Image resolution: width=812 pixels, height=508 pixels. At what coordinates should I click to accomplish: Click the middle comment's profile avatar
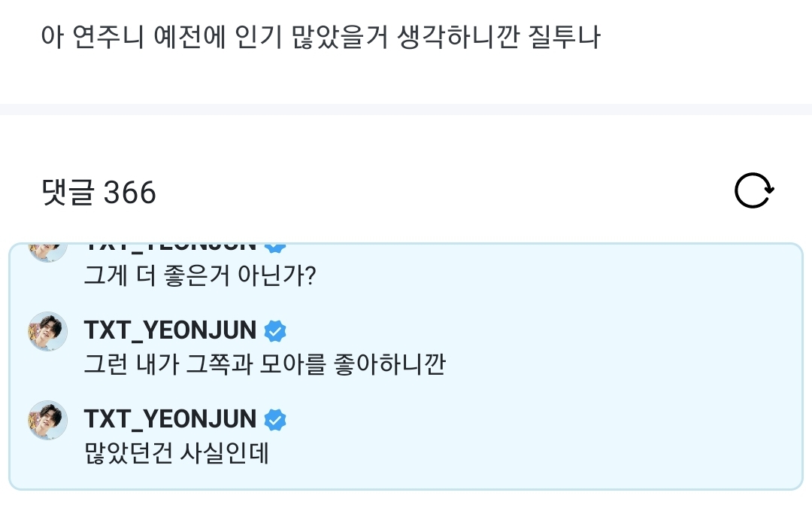pyautogui.click(x=47, y=331)
